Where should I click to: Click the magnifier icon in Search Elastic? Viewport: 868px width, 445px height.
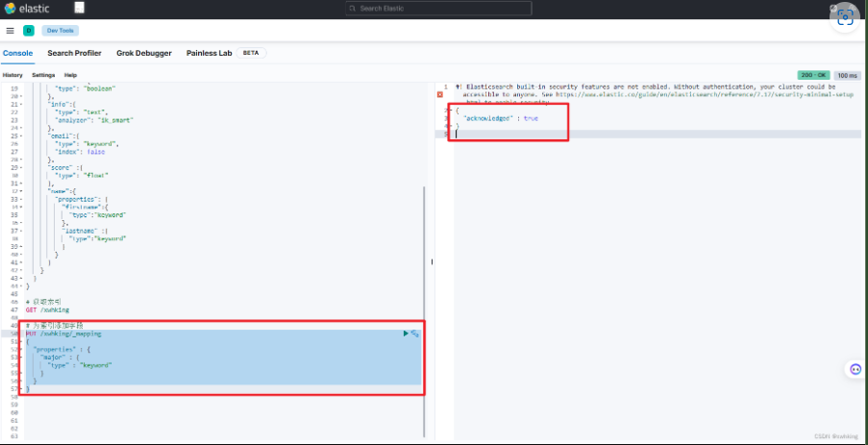click(x=353, y=9)
